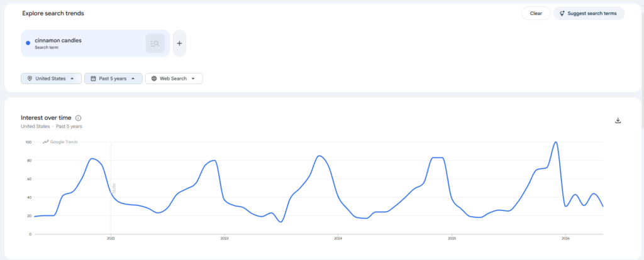Viewport: 644px width, 260px height.
Task: Click the 40 value on the y-axis
Action: point(29,198)
